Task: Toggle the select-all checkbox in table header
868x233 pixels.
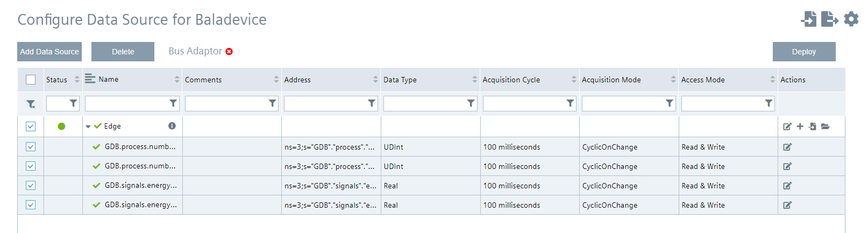Action: (x=31, y=80)
